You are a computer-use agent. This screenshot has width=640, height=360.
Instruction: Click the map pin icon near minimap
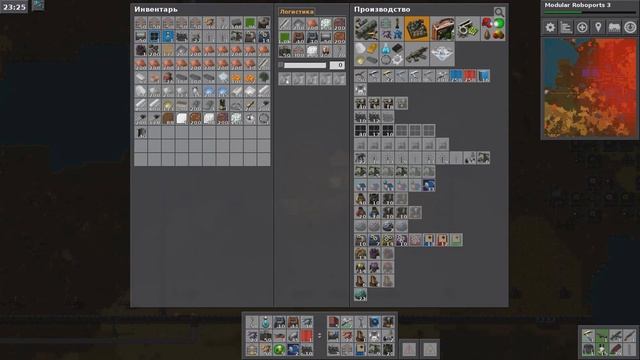[598, 27]
